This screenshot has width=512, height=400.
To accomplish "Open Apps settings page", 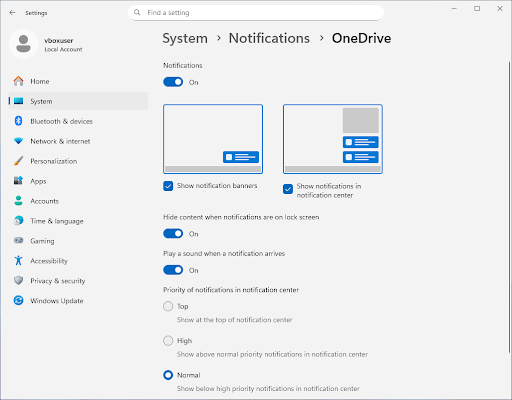I will click(78, 181).
